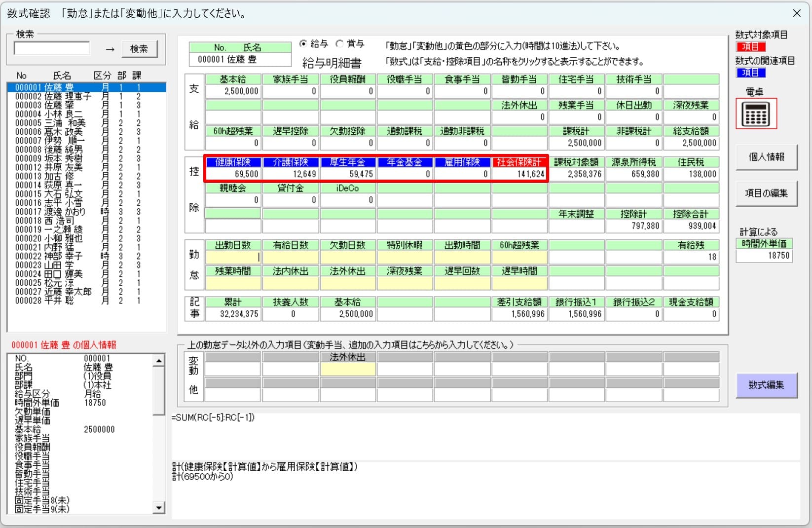Click the 源泉所得税 item header

point(633,162)
